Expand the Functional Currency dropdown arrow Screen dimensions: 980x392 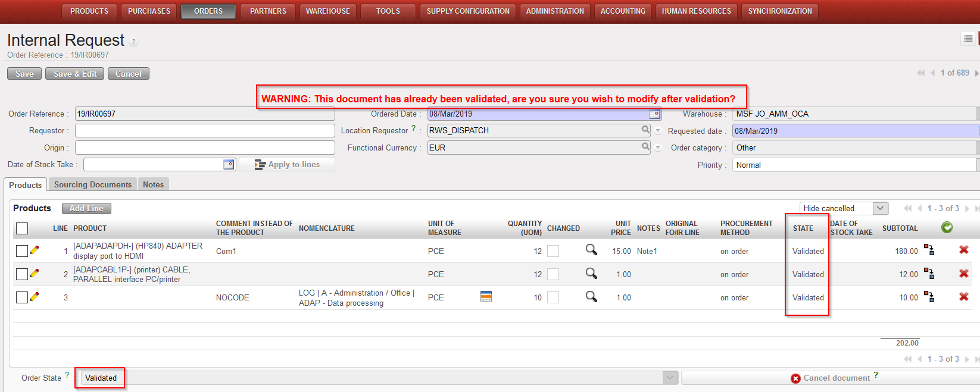[658, 148]
